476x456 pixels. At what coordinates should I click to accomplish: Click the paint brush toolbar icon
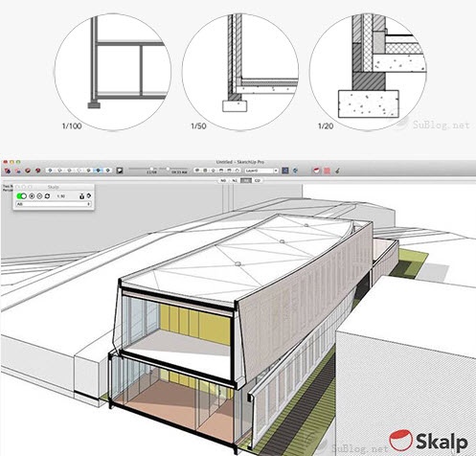click(337, 171)
